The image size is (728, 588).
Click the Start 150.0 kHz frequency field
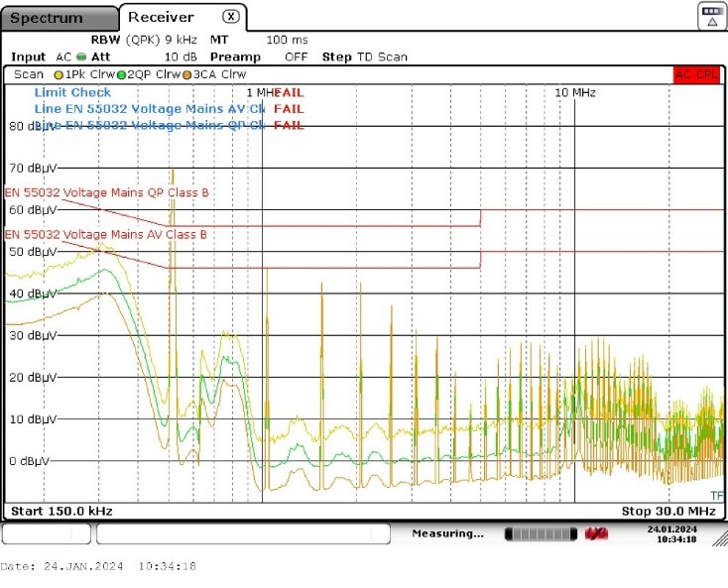(61, 511)
